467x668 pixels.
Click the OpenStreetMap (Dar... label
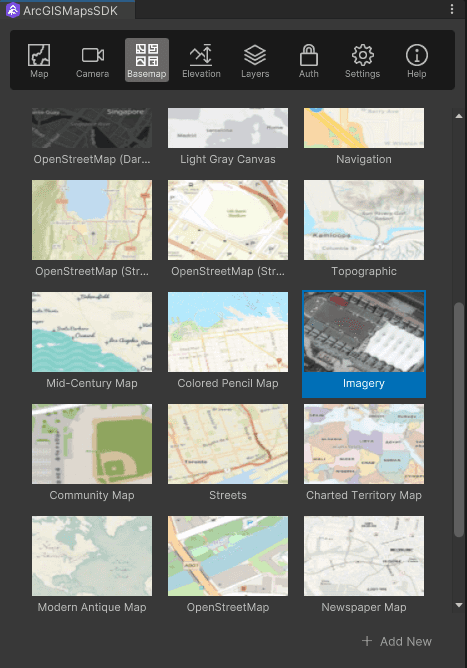[92, 159]
